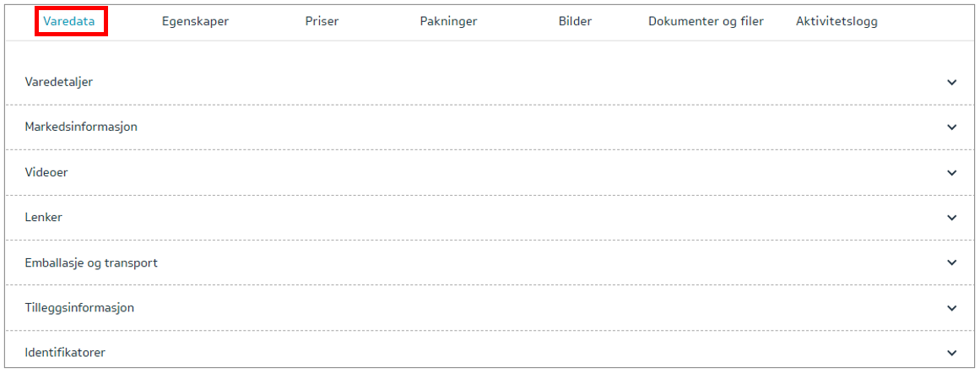View the Aktivitetslogg tab
The width and height of the screenshot is (980, 373).
(x=837, y=22)
